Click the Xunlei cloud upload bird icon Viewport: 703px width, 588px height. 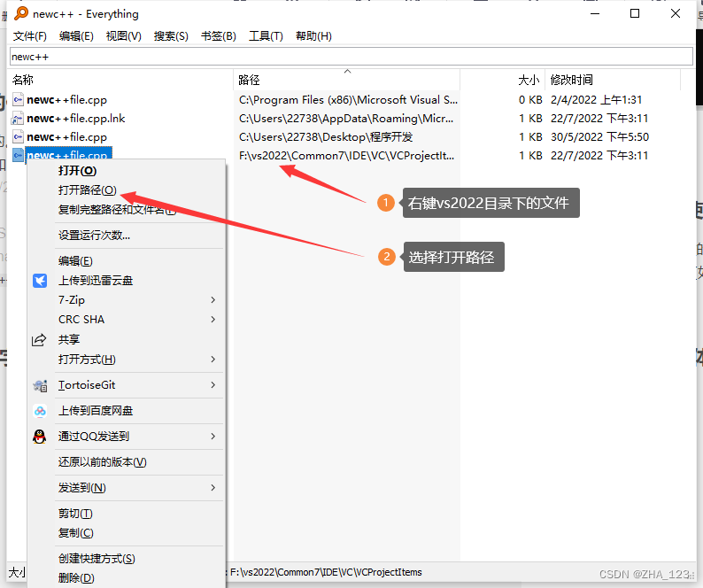pos(40,281)
